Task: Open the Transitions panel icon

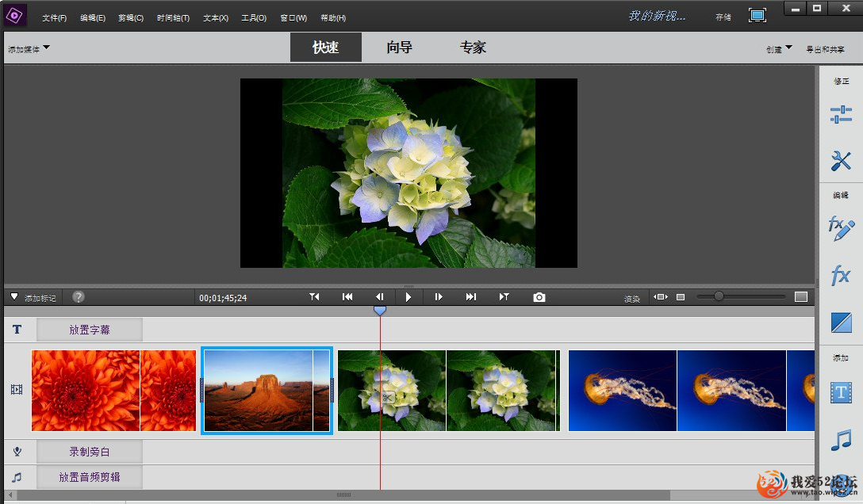Action: tap(841, 323)
